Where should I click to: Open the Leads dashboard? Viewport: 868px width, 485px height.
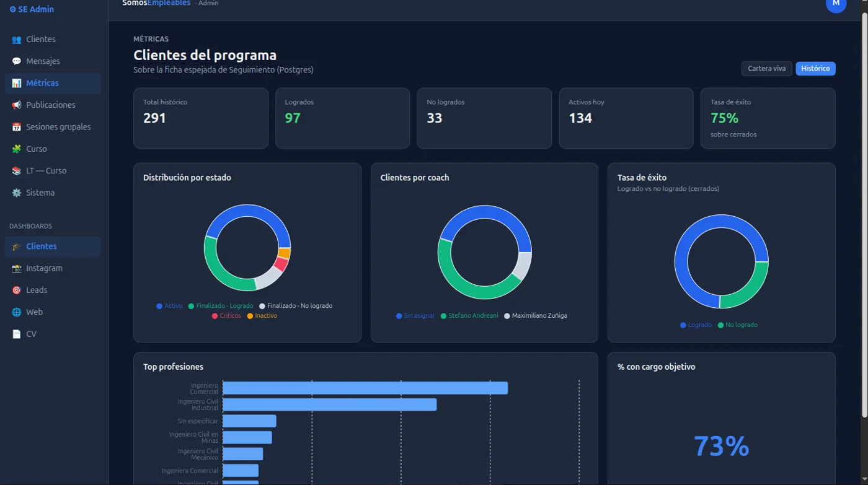tap(53, 291)
